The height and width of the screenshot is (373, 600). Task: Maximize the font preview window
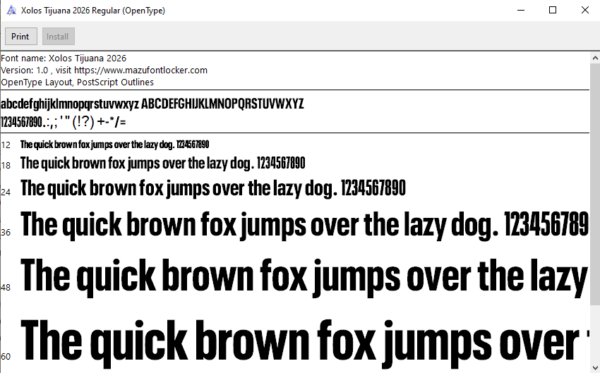tap(553, 10)
